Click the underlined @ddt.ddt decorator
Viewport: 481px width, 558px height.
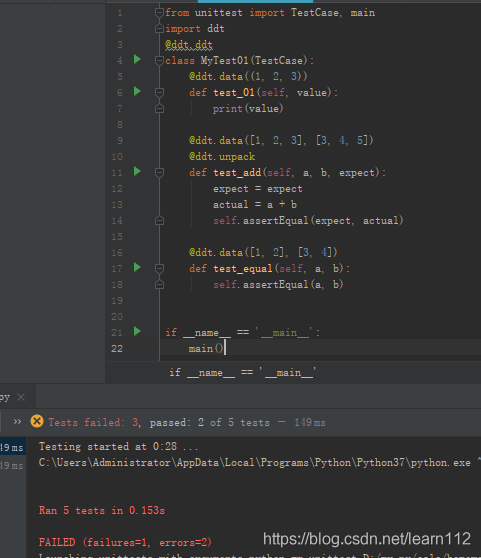(x=189, y=45)
